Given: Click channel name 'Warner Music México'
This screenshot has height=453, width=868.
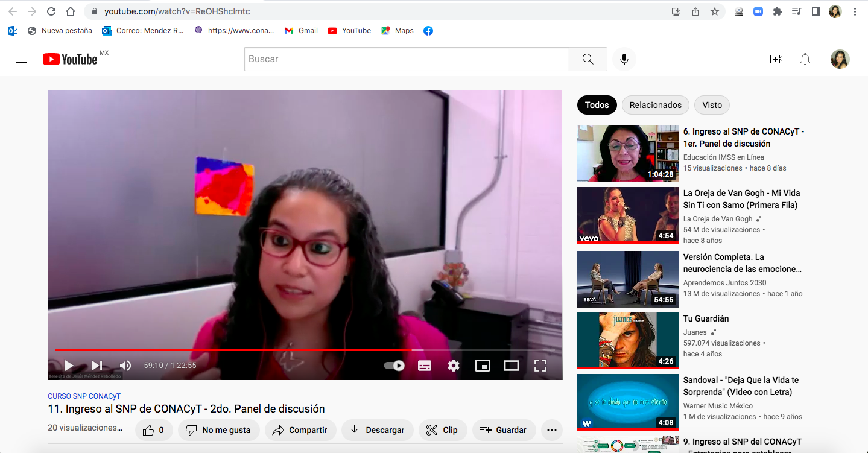Looking at the screenshot, I should pyautogui.click(x=718, y=406).
